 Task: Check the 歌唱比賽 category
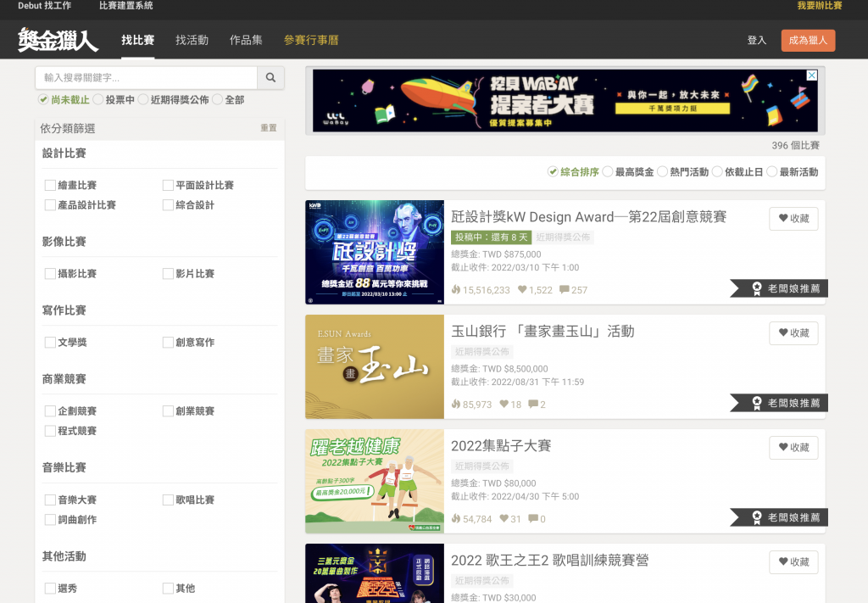pyautogui.click(x=169, y=500)
